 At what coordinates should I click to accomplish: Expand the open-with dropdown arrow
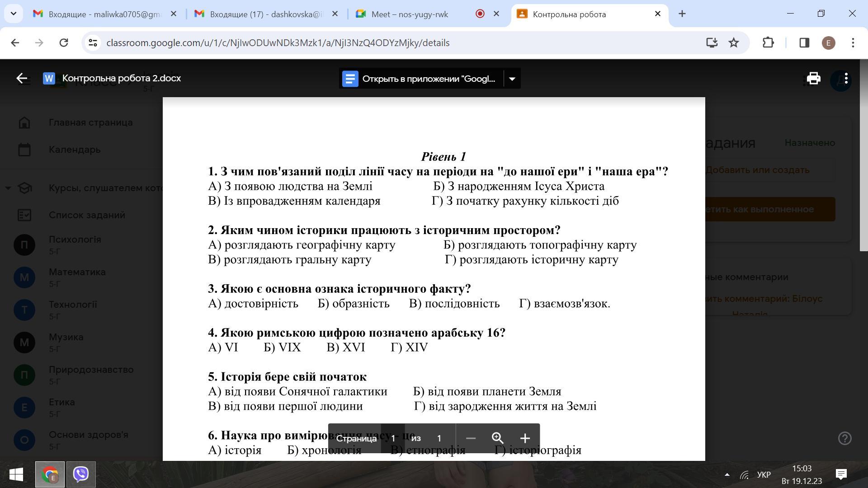(512, 79)
